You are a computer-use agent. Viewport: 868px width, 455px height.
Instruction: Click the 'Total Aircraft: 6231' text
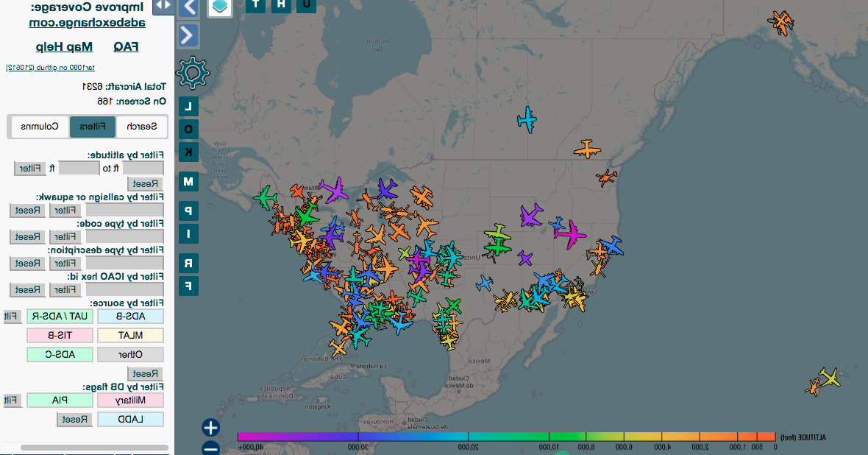click(x=124, y=86)
